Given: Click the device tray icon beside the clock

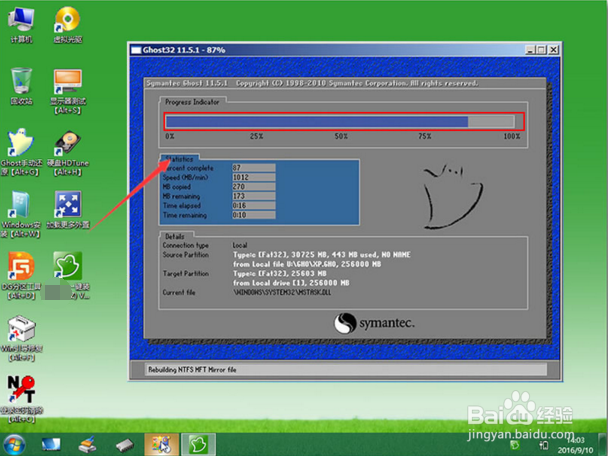Looking at the screenshot, I should tap(543, 445).
